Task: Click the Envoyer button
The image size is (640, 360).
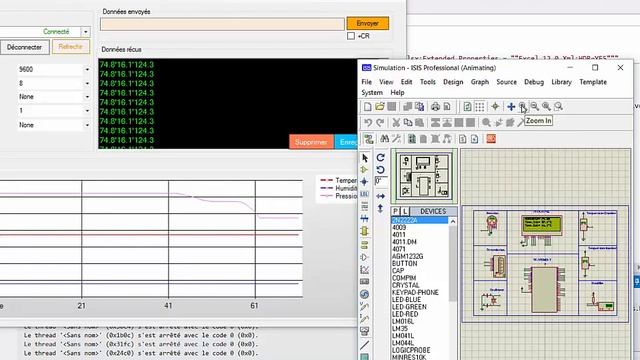Action: tap(367, 23)
